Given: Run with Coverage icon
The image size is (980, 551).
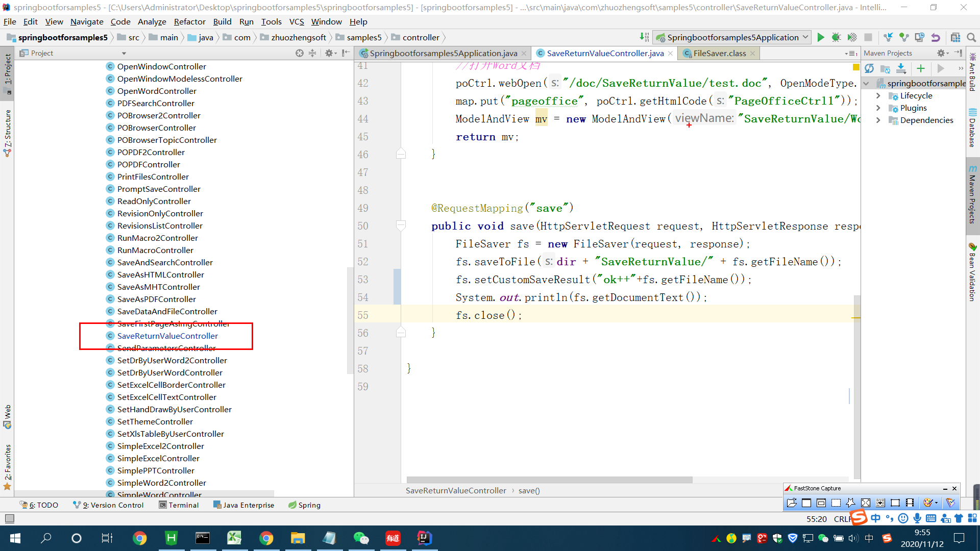Looking at the screenshot, I should [x=852, y=37].
